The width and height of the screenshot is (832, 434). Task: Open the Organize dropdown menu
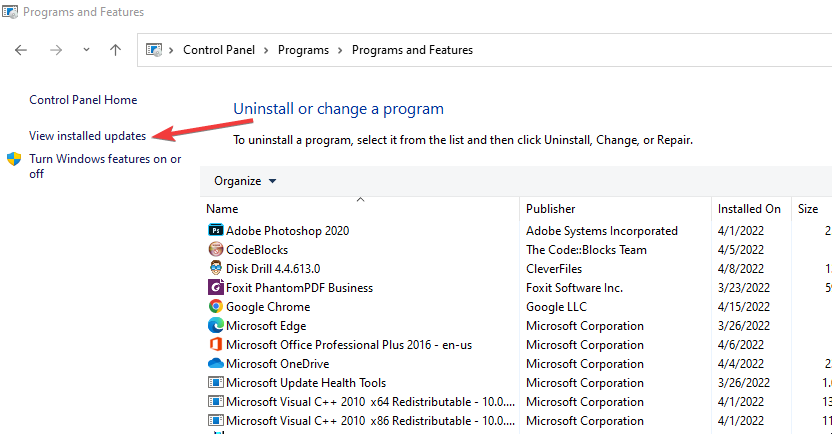tap(245, 181)
